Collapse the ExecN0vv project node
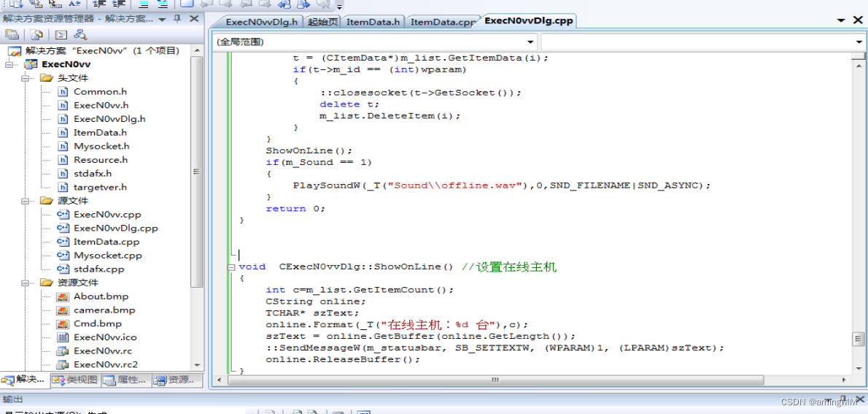Screen dimensions: 868x414 tap(8, 64)
